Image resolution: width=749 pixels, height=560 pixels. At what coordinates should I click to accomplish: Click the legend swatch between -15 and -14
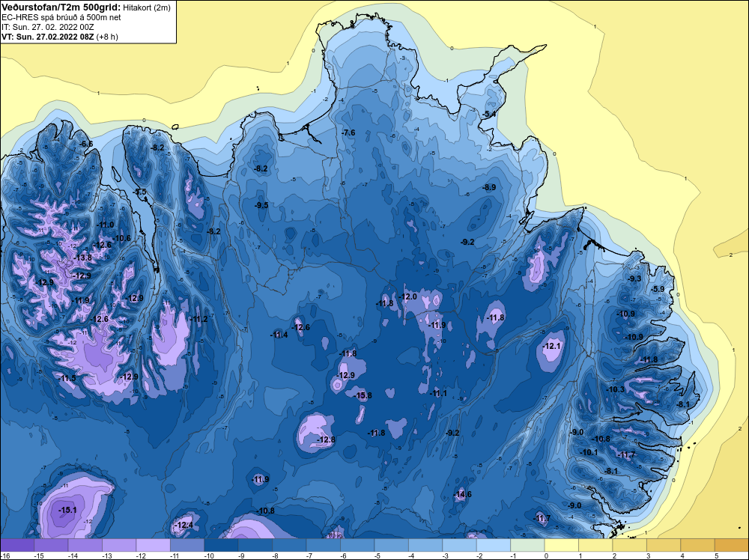52,545
